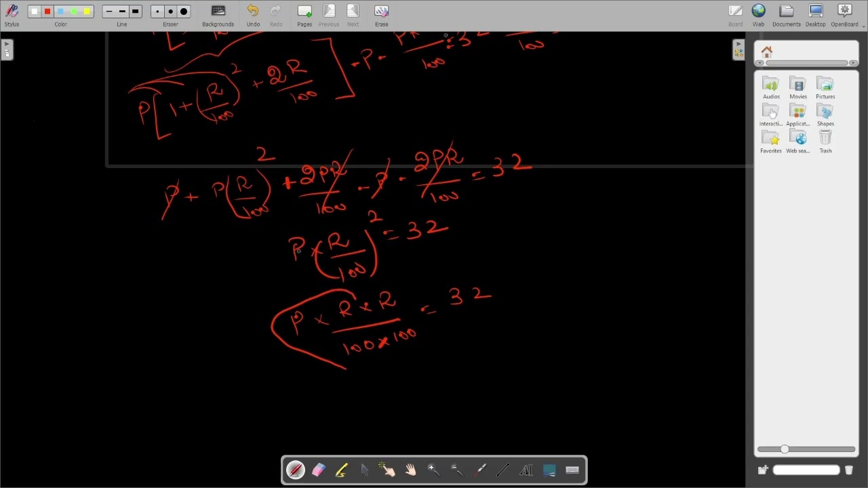The image size is (868, 488).
Task: Open the Applications library folder
Action: [798, 115]
